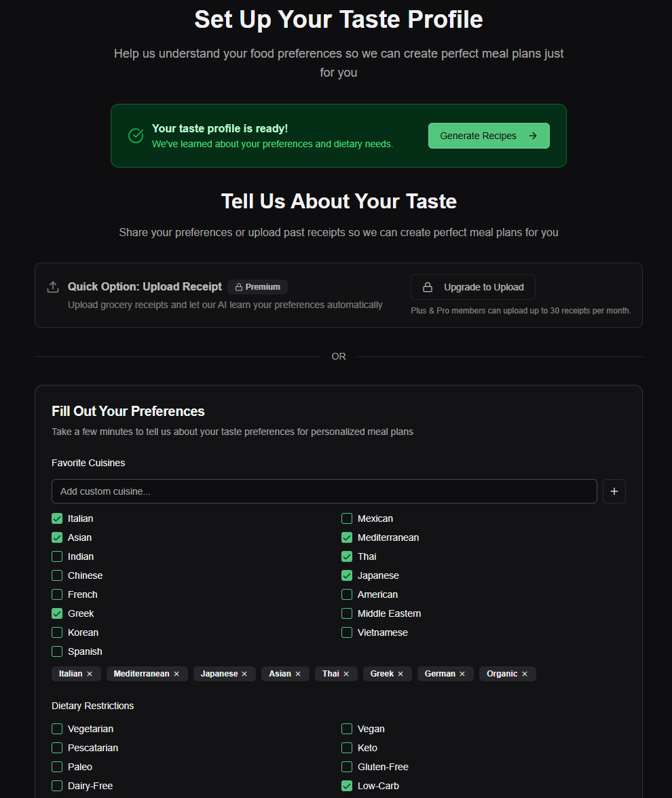
Task: Remove the Thai tag
Action: [347, 673]
